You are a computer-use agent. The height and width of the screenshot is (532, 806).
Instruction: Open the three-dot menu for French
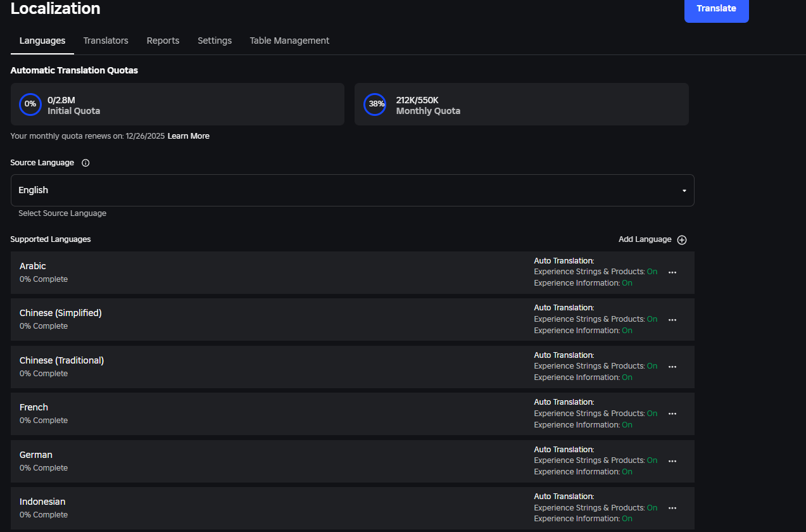coord(672,414)
